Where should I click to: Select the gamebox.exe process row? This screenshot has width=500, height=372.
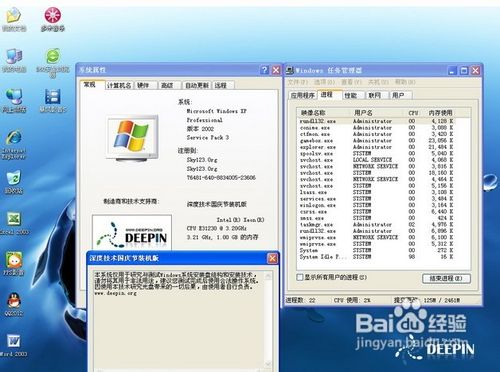coord(376,141)
